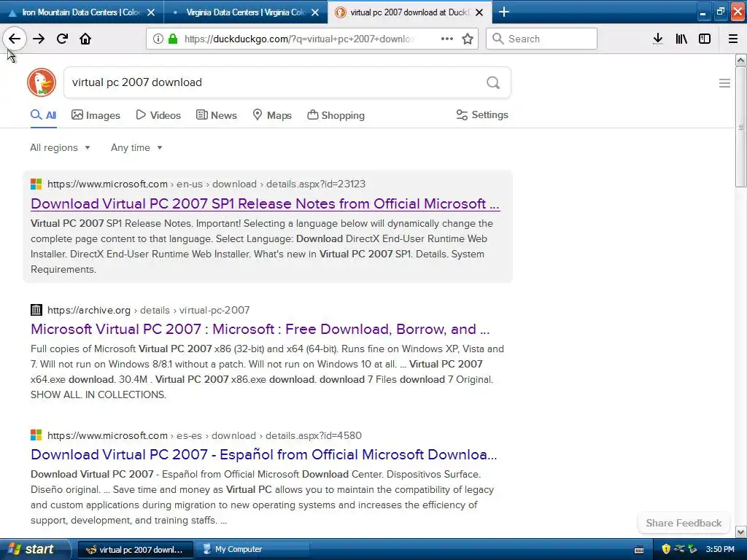The width and height of the screenshot is (747, 560).
Task: Open the Firefox hamburger menu
Action: pos(733,39)
